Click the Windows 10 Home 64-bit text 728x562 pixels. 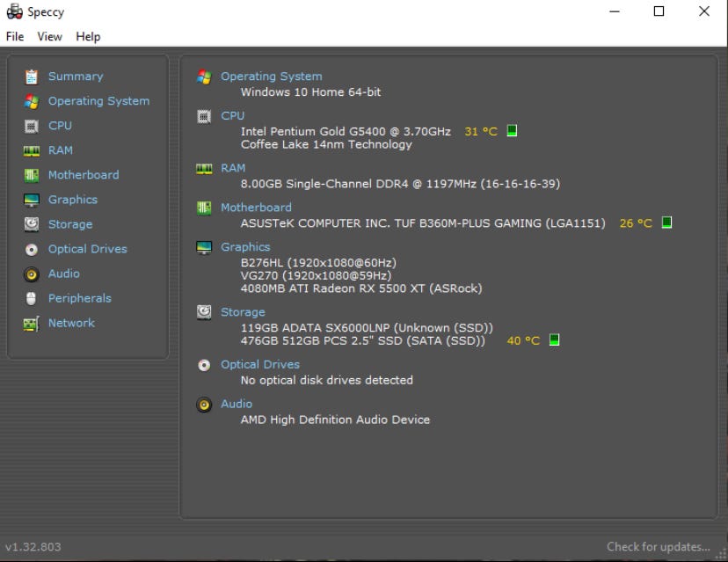(310, 92)
